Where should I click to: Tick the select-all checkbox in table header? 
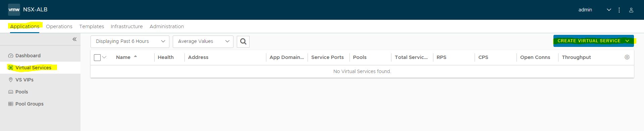point(97,58)
